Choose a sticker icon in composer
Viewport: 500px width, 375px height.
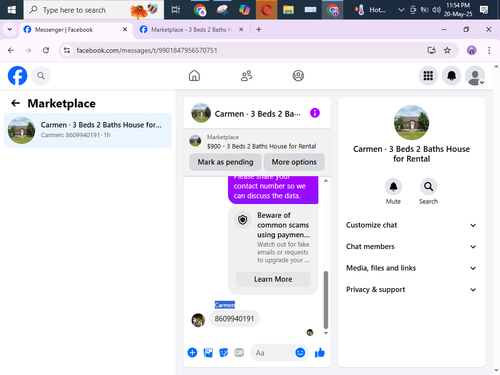point(223,352)
